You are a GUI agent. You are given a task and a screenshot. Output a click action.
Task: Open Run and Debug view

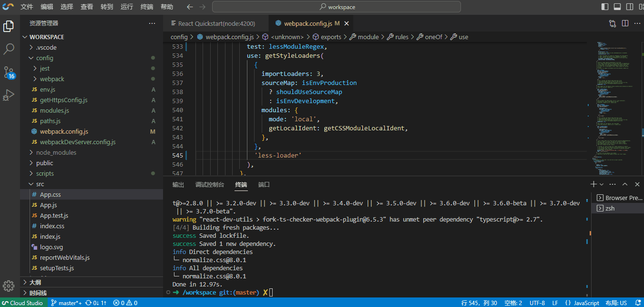coord(9,95)
